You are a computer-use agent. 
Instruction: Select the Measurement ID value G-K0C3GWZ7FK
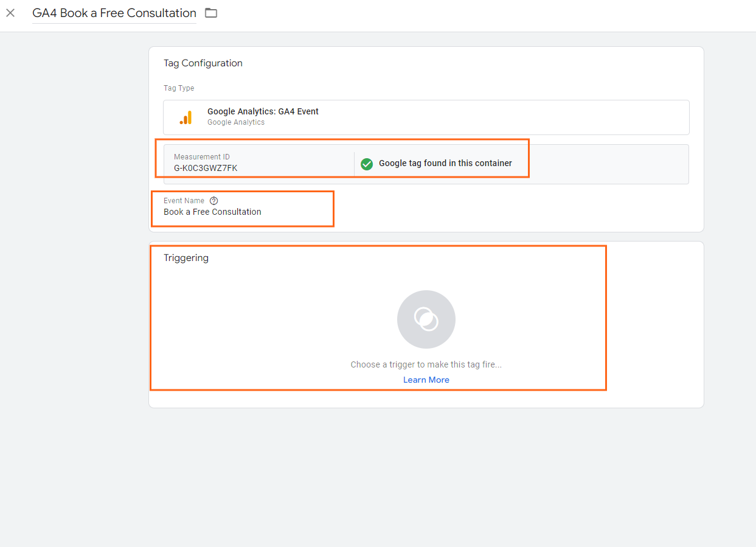[206, 168]
